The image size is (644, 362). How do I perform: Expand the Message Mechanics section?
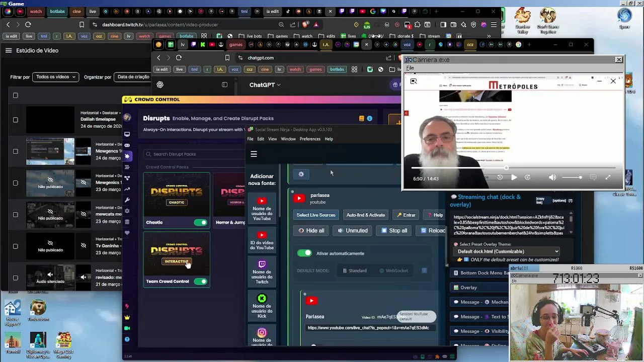pyautogui.click(x=480, y=302)
